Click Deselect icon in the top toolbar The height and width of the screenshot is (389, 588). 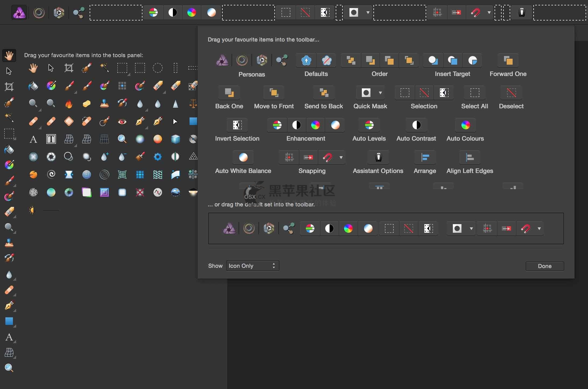(x=305, y=12)
